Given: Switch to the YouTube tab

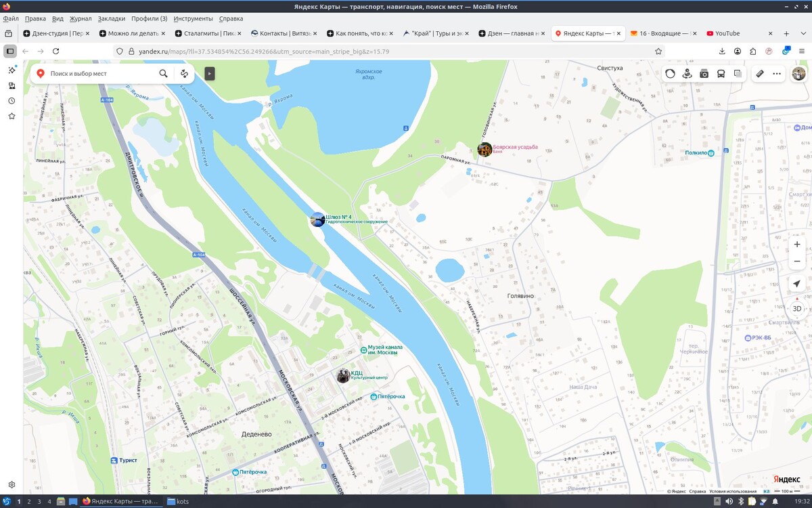Looking at the screenshot, I should tap(739, 33).
